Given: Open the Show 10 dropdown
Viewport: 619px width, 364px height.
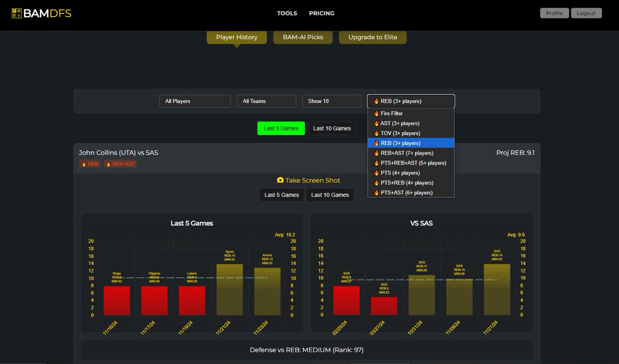Looking at the screenshot, I should [x=332, y=101].
